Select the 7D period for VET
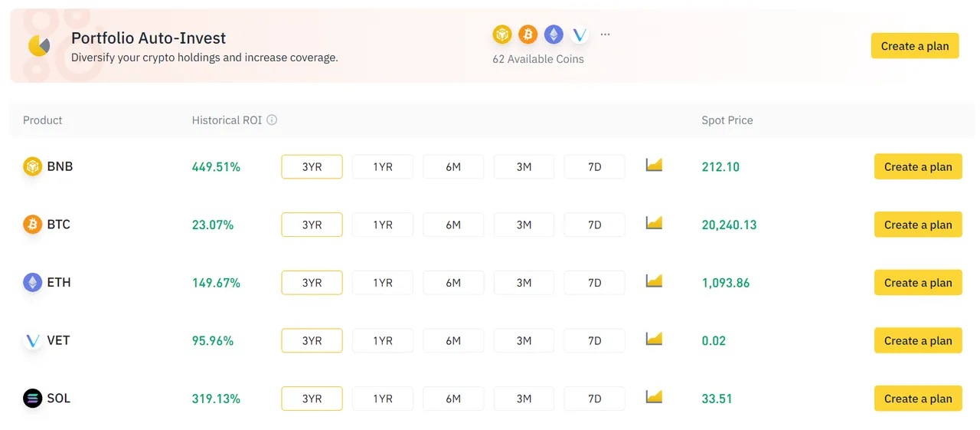The height and width of the screenshot is (430, 980). (595, 340)
